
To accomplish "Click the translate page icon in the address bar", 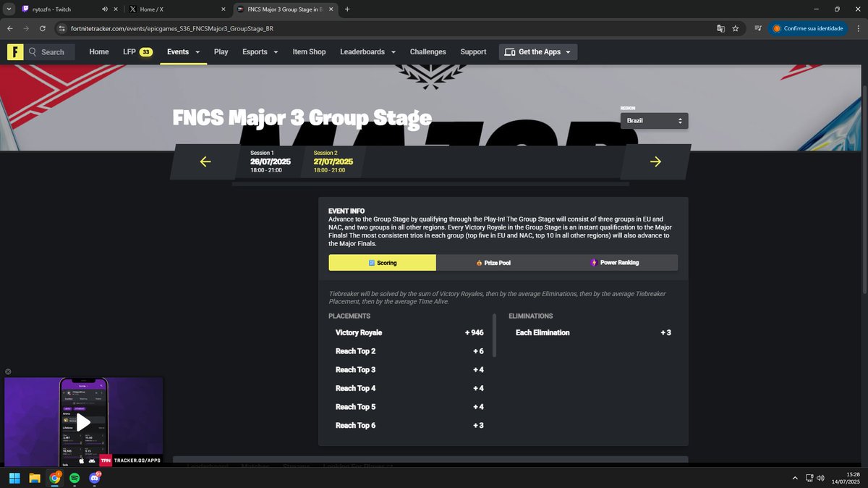I will [720, 28].
